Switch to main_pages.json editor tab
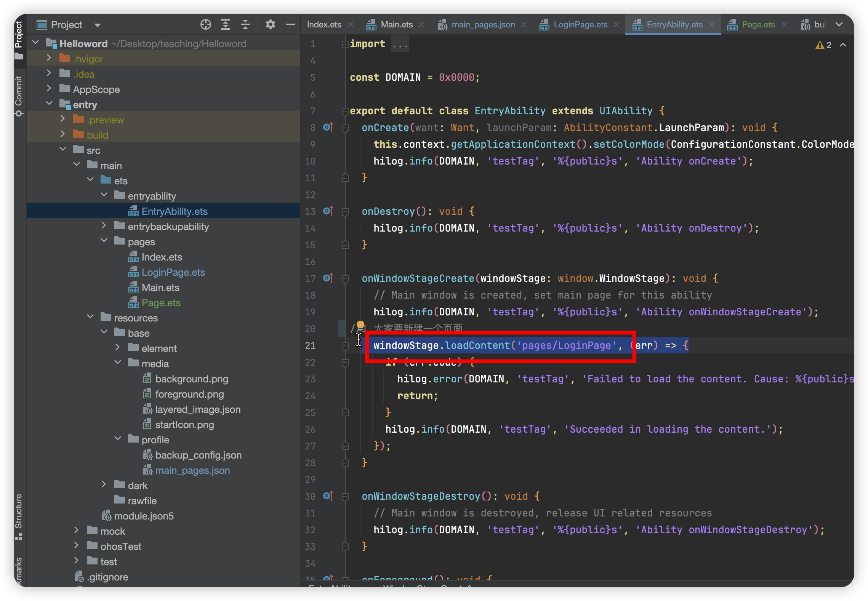Screen dimensions: 868x601 [483, 25]
